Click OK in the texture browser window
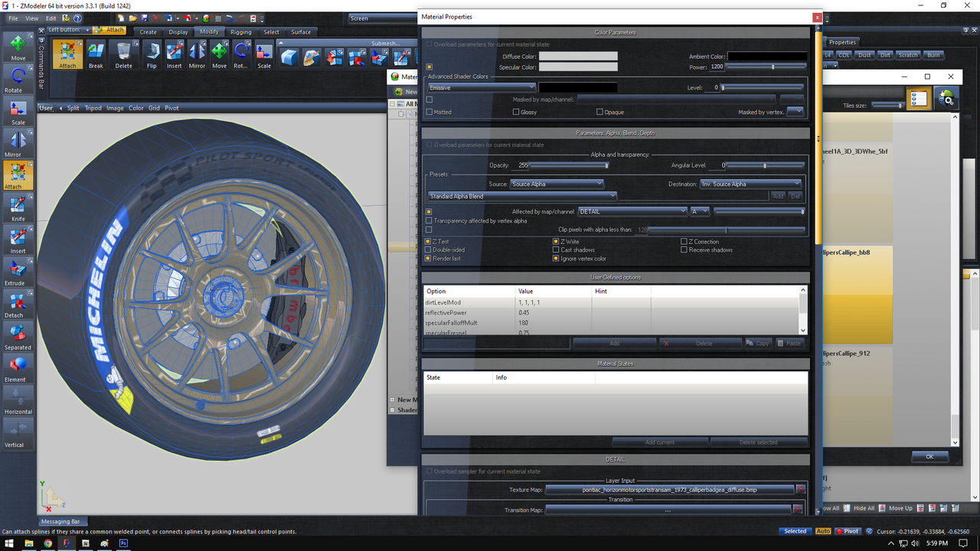 [929, 457]
